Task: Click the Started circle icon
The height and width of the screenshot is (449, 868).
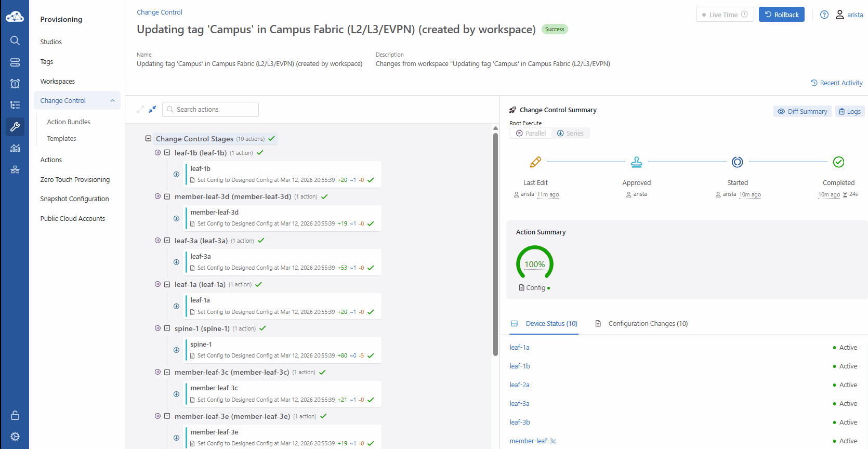Action: coord(738,162)
